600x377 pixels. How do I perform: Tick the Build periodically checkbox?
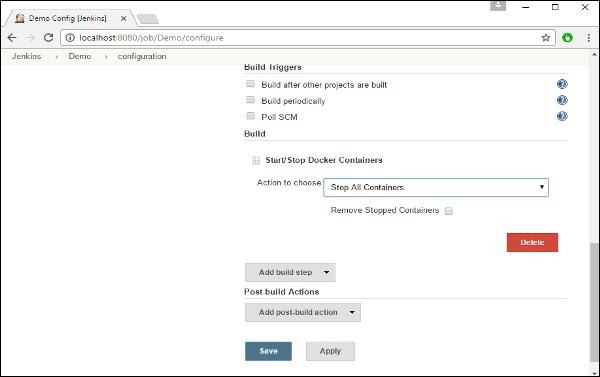click(250, 100)
